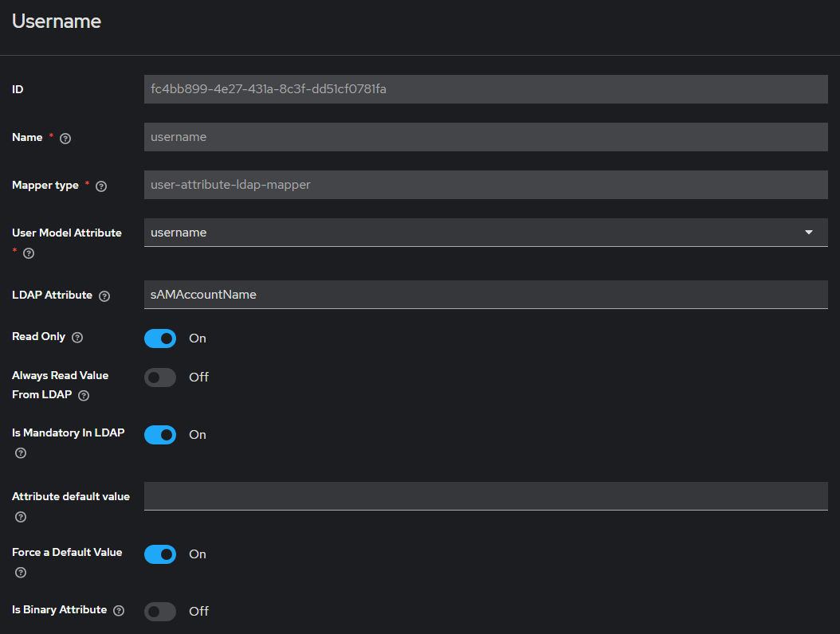Viewport: 840px width, 634px height.
Task: Show the LDAP Attribute help tooltip
Action: pos(104,296)
